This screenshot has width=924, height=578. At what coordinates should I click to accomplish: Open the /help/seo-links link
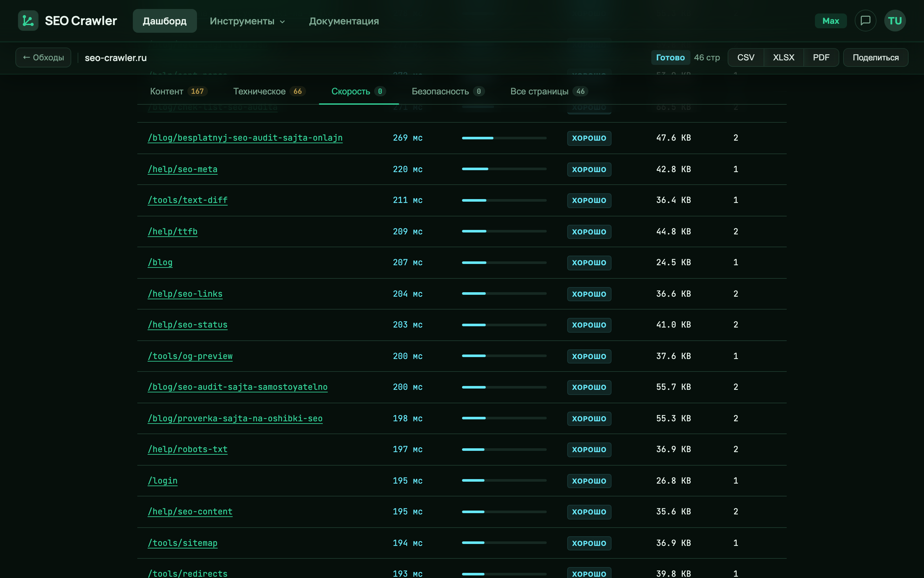185,294
